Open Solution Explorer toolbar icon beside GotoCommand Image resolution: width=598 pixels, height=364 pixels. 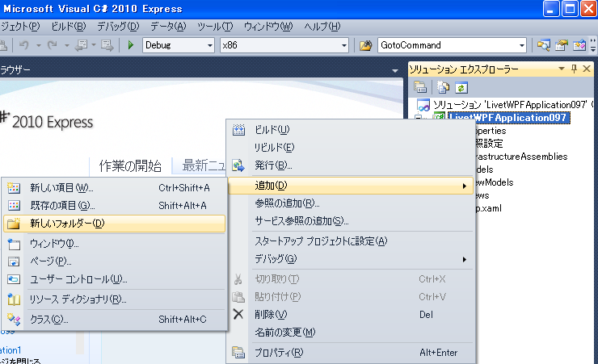[544, 45]
